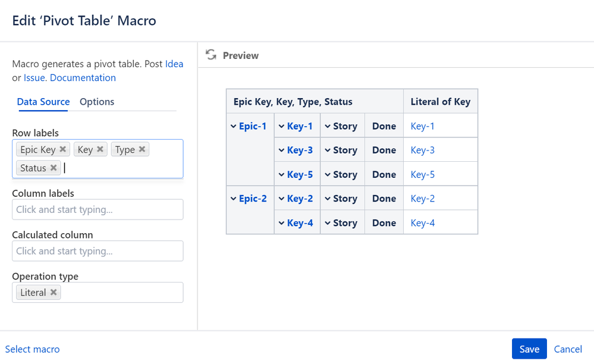Save the pivot table macro
Viewport: 594px width, 364px height.
(x=529, y=349)
